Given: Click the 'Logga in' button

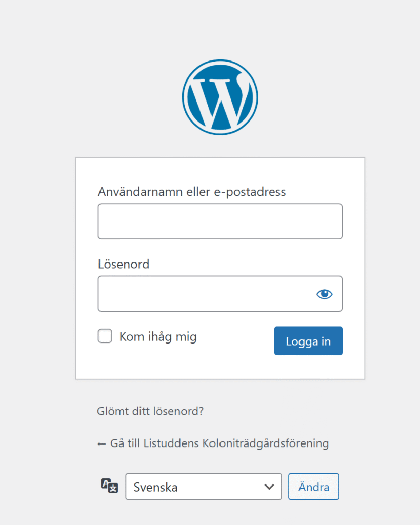Looking at the screenshot, I should pos(308,341).
